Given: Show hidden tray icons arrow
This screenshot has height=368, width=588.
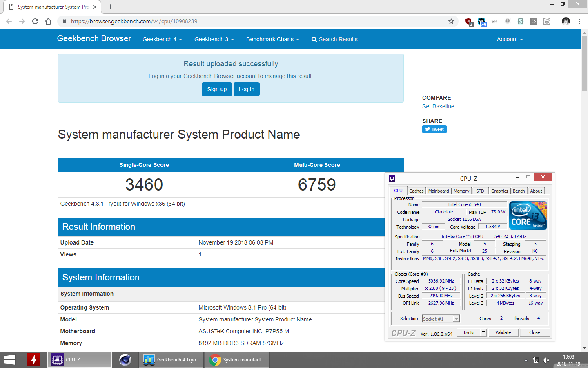Looking at the screenshot, I should click(x=526, y=360).
